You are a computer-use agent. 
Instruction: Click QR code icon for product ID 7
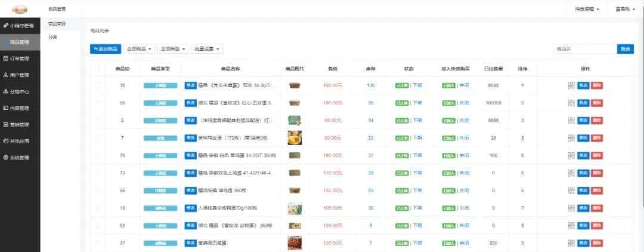pos(571,138)
